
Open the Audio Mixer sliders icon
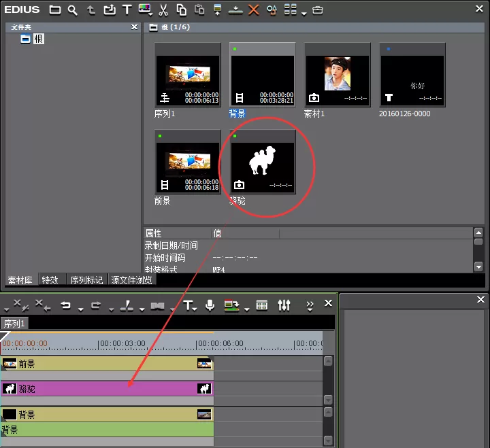(284, 305)
